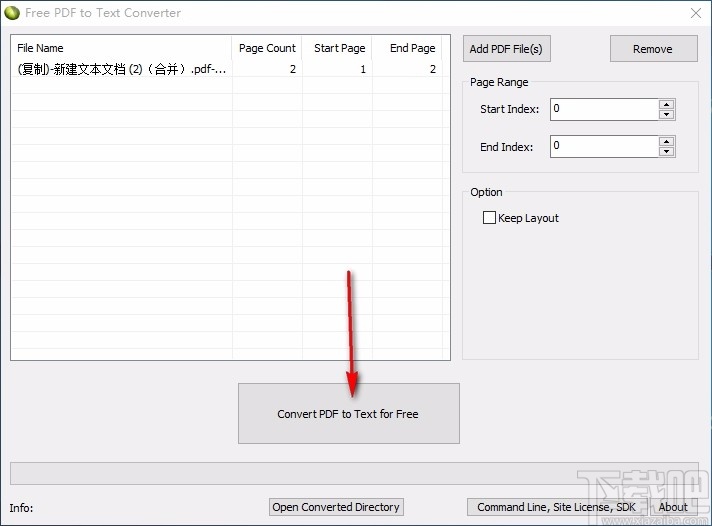Screen dimensions: 712x526
Task: Select the file row "(复制)-新建文本文档 (2)（合并）.pdf"
Action: point(227,69)
